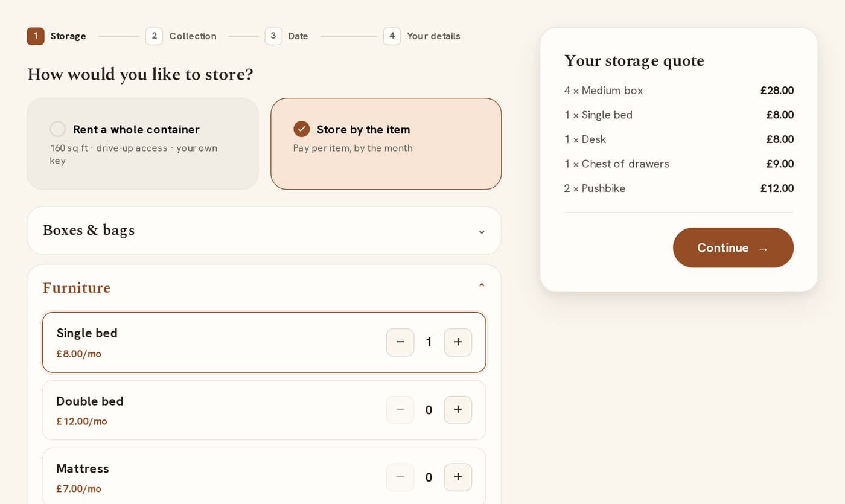Screen dimensions: 845x504
Task: Add one Mattress using plus button
Action: pos(458,477)
